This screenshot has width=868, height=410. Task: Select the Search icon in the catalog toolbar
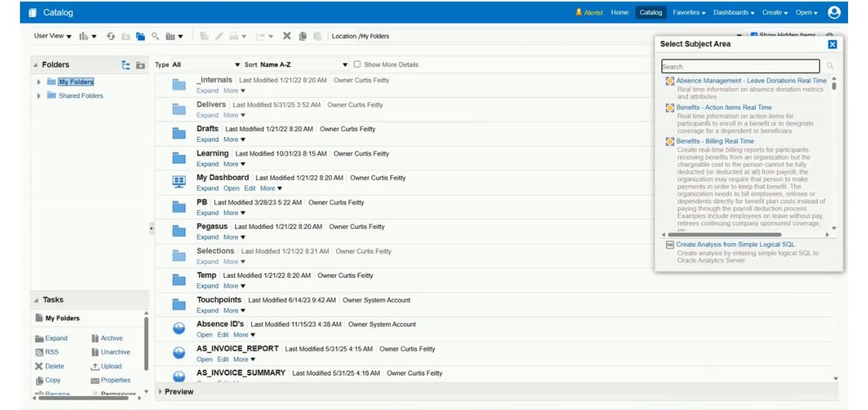coord(155,37)
